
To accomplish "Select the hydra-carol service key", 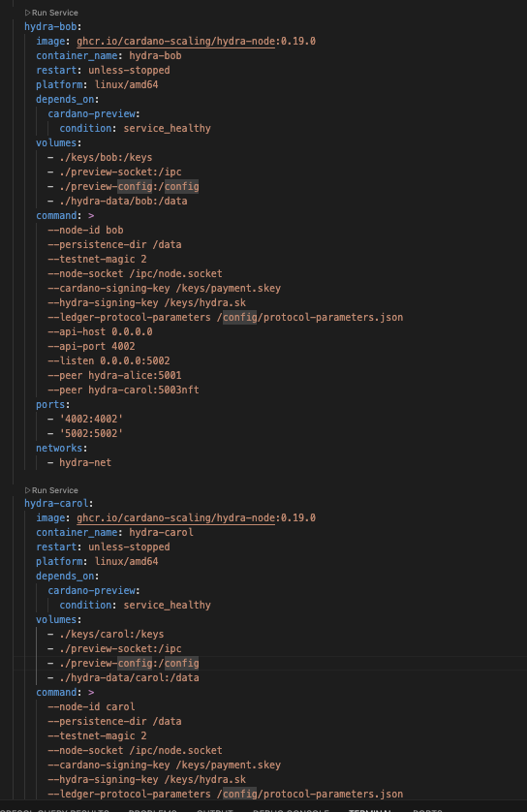I will 56,503.
